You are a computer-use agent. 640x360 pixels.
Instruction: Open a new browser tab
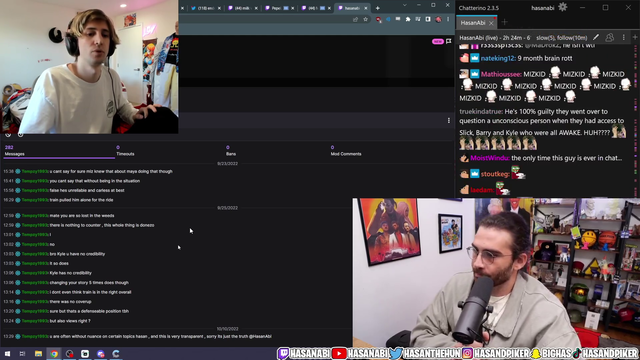tap(378, 8)
